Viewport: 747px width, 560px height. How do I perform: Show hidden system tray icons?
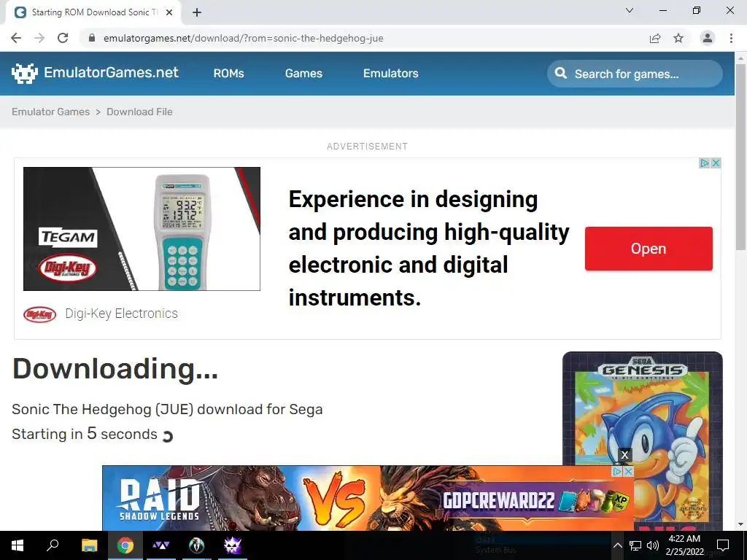coord(617,545)
